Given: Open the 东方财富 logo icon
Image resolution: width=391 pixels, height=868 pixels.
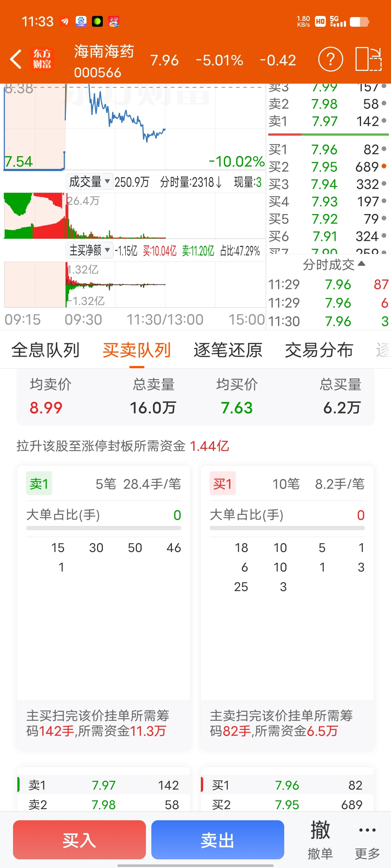Looking at the screenshot, I should click(42, 59).
